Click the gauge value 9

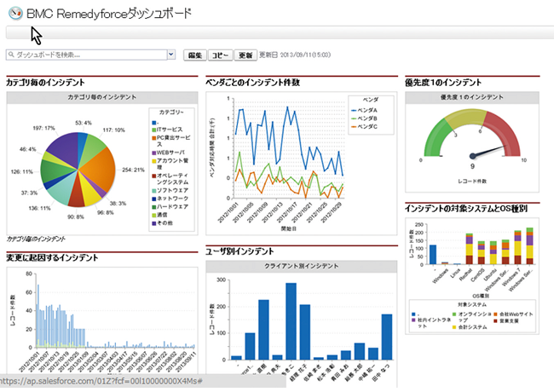[x=472, y=166]
